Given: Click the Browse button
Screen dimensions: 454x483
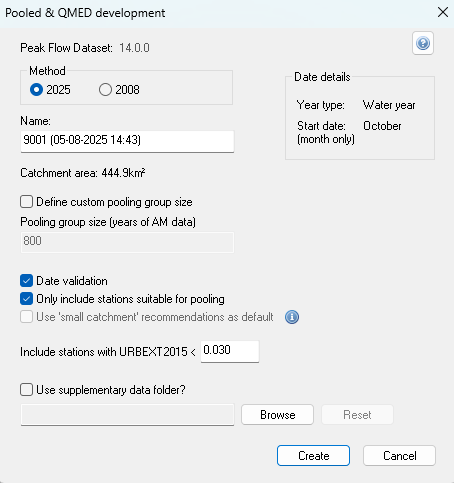Looking at the screenshot, I should pyautogui.click(x=277, y=415).
